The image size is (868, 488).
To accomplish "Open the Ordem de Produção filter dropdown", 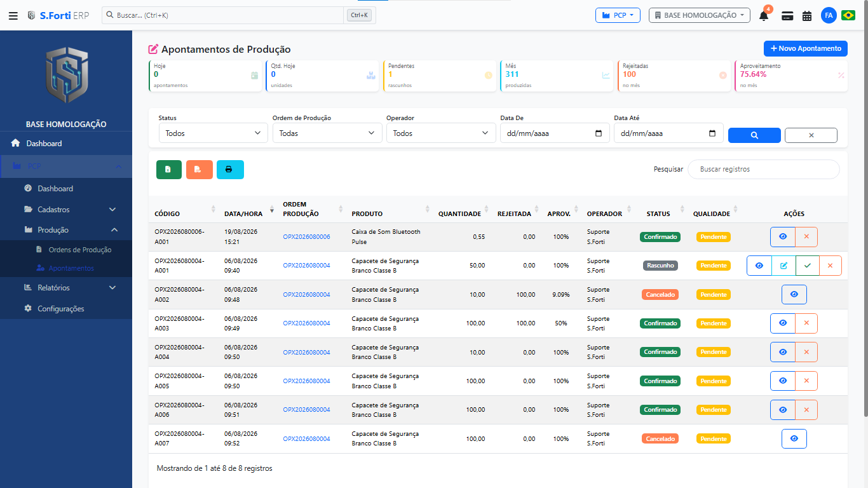I will point(327,133).
